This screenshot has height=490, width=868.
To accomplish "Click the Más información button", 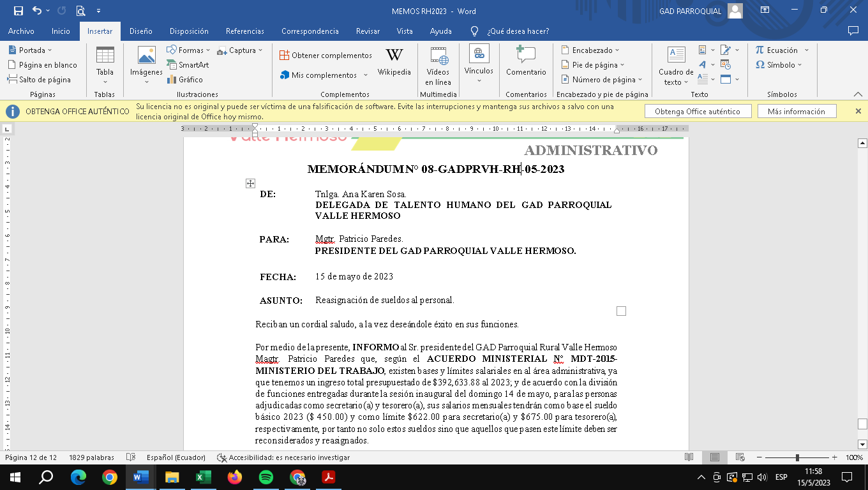I will coord(796,112).
